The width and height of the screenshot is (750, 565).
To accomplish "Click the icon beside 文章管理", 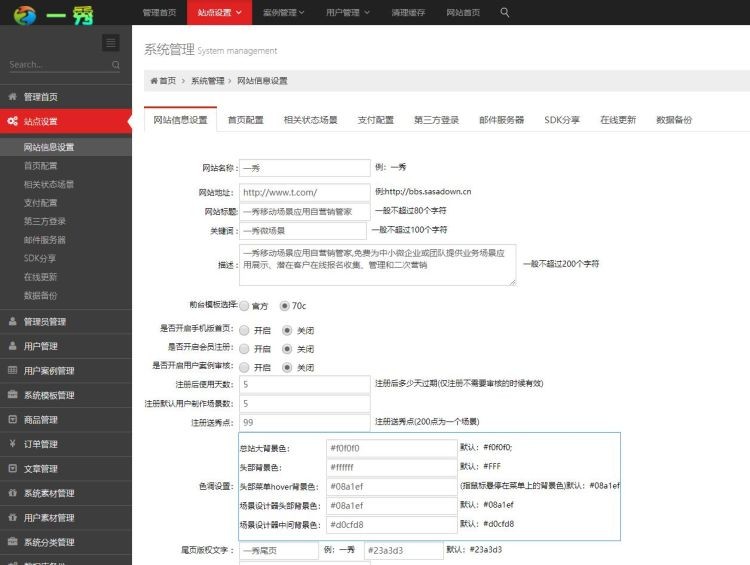I will 12,468.
